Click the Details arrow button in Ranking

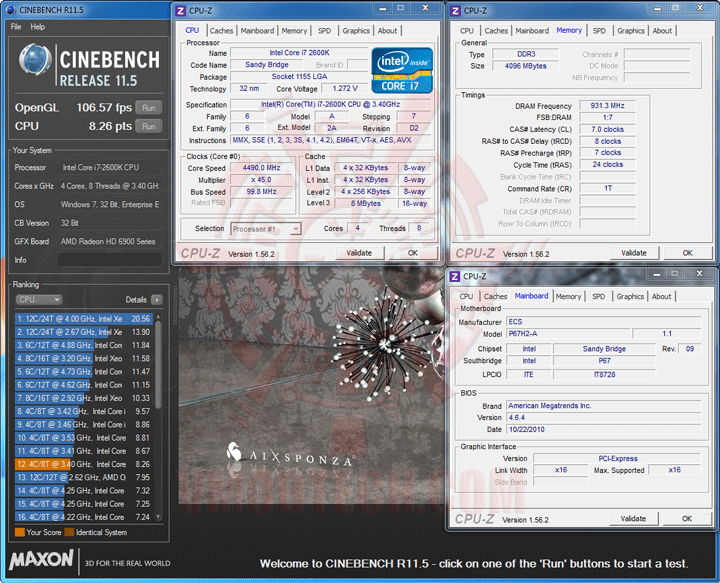157,300
